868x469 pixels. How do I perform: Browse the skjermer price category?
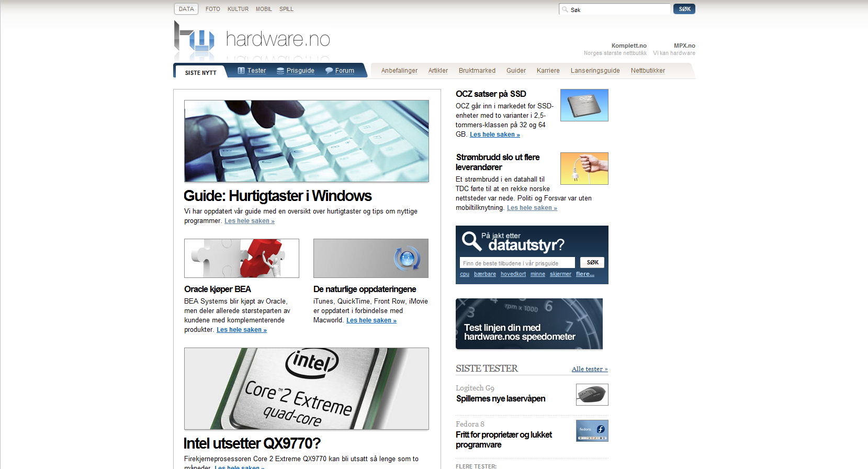(x=560, y=274)
